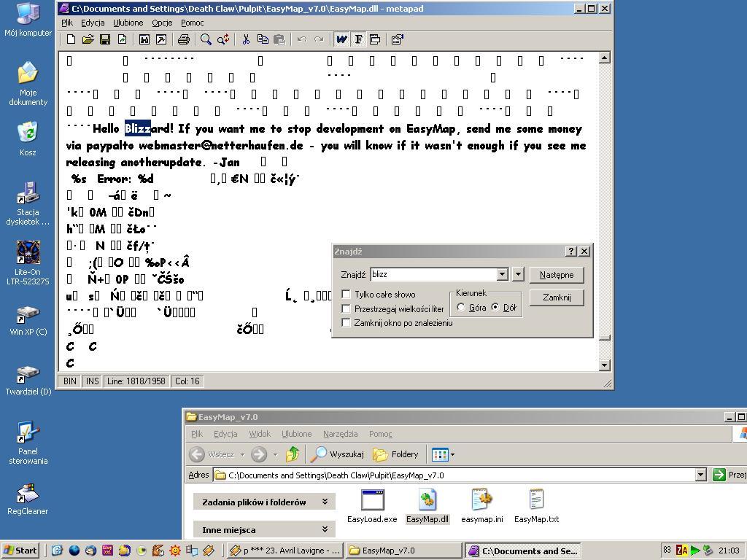This screenshot has width=747, height=560.
Task: Save the file with the floppy disk icon
Action: (x=105, y=39)
